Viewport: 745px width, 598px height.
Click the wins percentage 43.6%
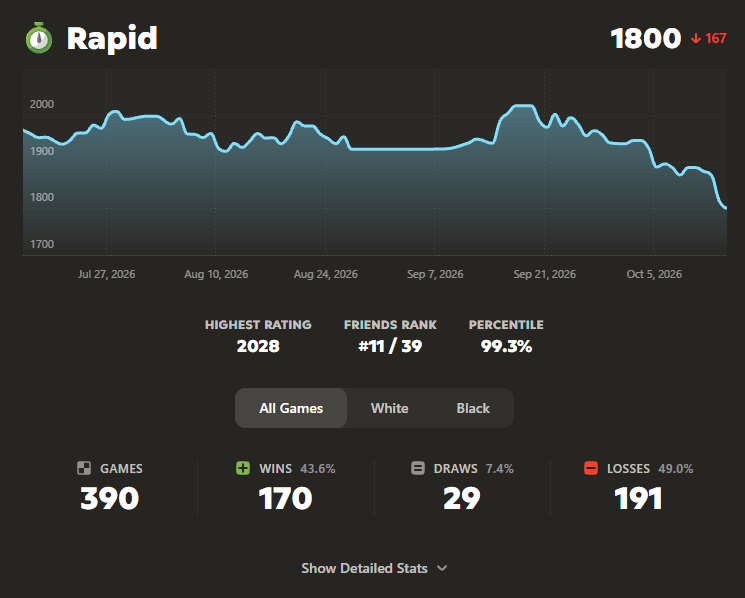pyautogui.click(x=318, y=469)
